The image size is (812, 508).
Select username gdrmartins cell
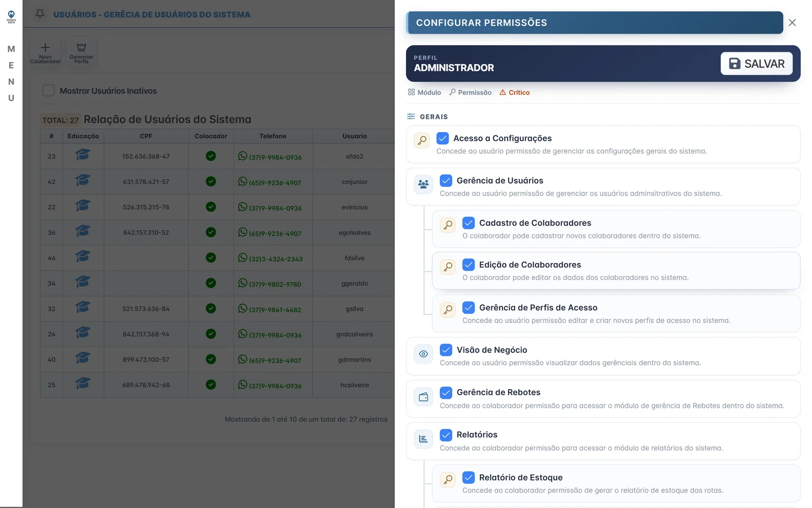coord(354,360)
